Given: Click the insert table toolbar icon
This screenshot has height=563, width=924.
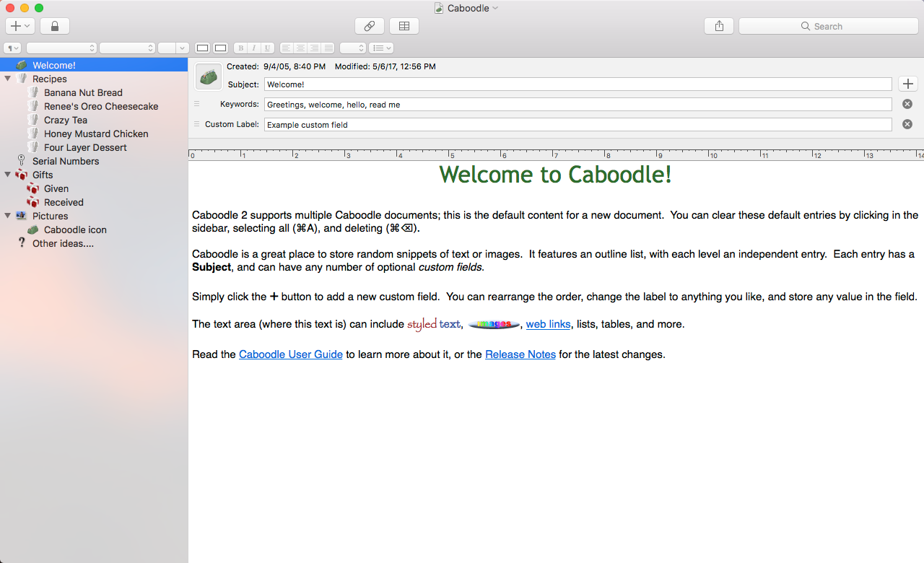Looking at the screenshot, I should [x=404, y=26].
